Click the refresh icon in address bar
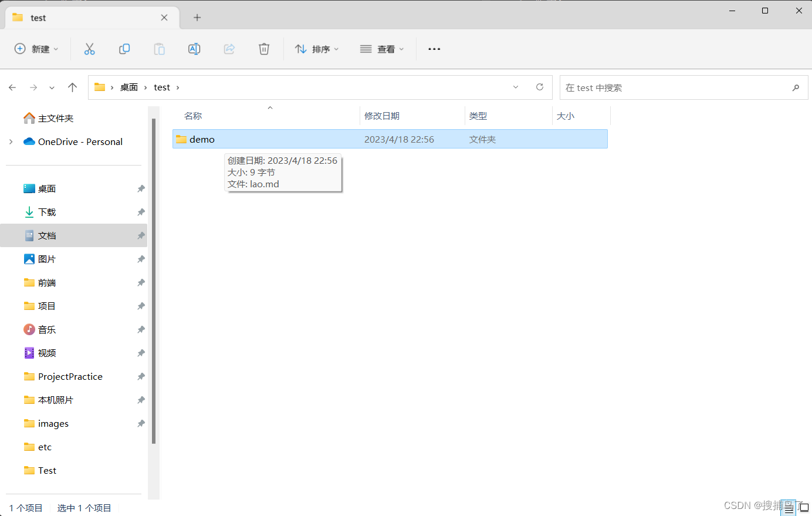This screenshot has width=812, height=516. click(x=540, y=87)
